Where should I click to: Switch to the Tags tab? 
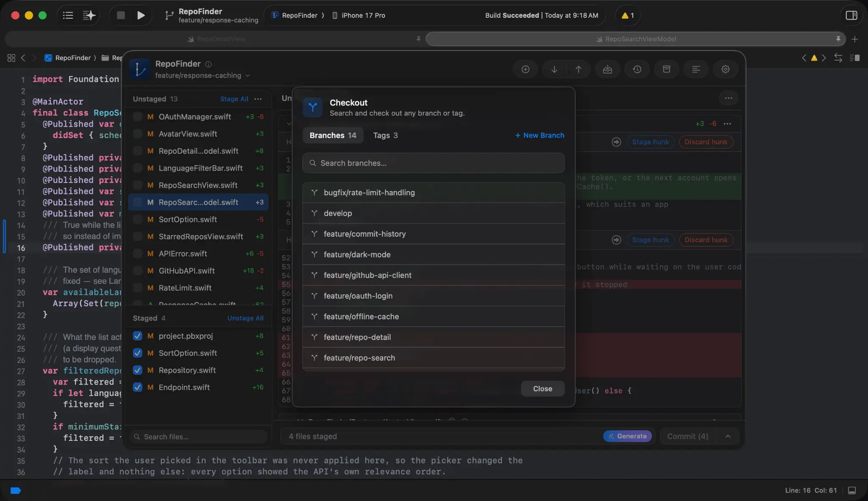click(x=385, y=135)
